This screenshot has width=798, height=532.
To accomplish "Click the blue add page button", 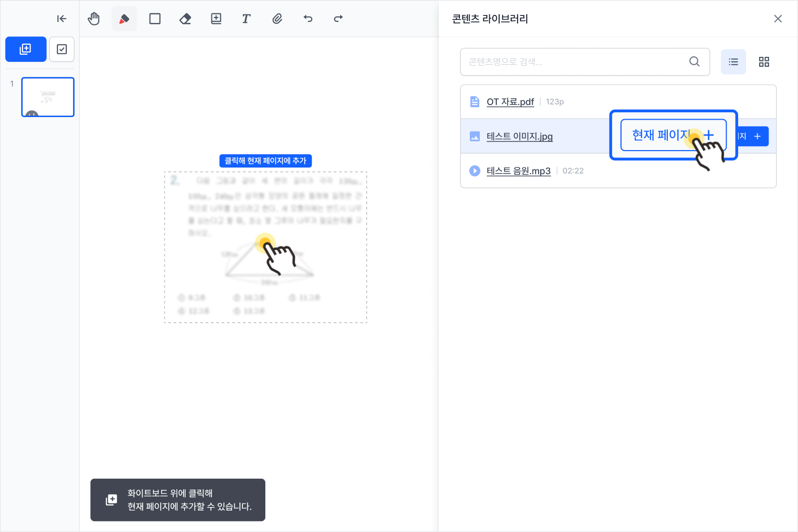I will click(x=26, y=49).
